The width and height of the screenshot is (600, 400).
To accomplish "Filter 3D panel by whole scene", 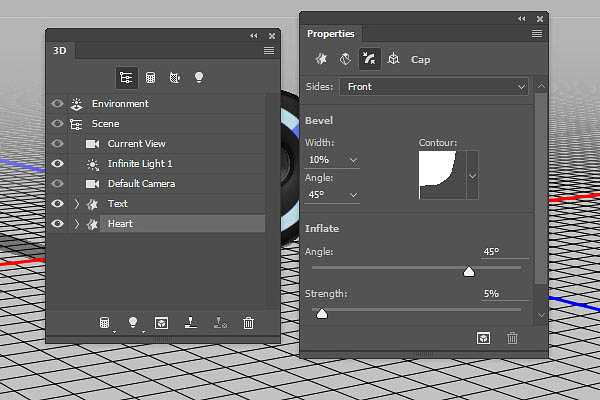I will tap(127, 77).
